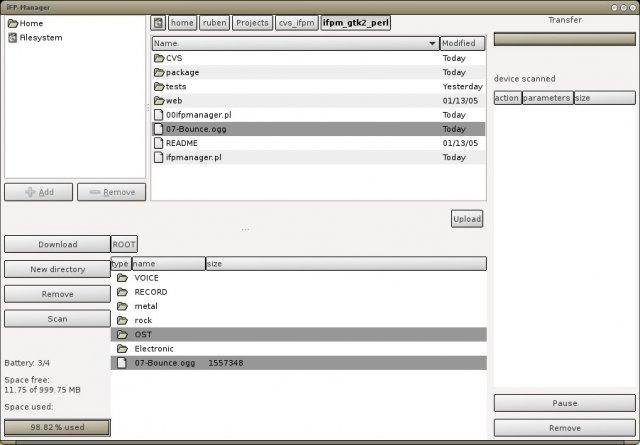Open the CVS folder icon
The height and width of the screenshot is (445, 640).
click(x=159, y=58)
